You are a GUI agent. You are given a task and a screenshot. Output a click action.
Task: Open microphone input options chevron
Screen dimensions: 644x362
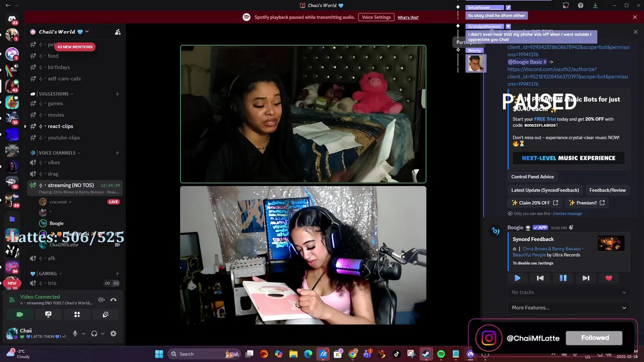[84, 333]
